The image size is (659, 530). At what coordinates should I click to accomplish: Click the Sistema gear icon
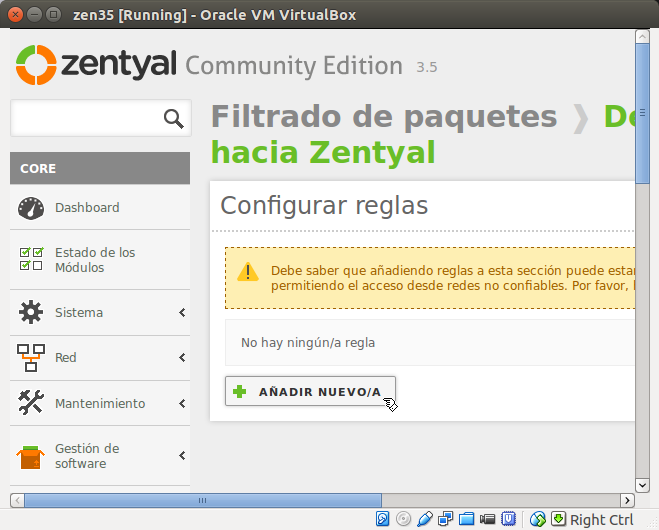tap(31, 312)
